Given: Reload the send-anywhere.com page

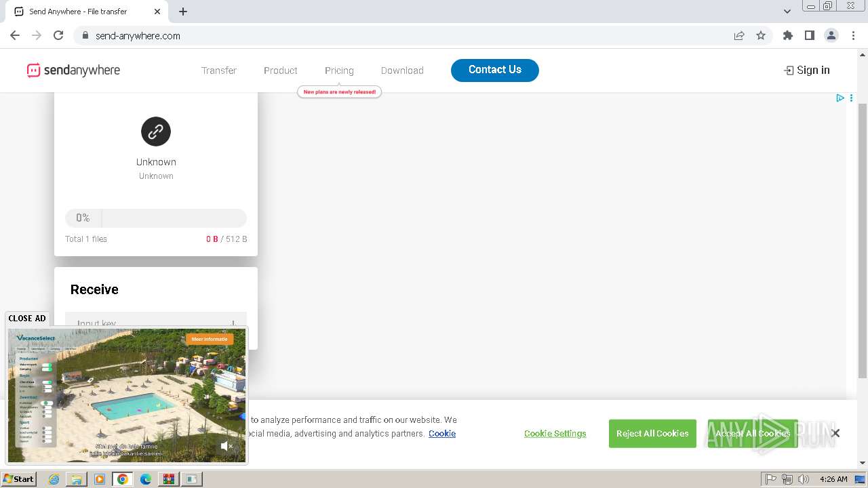Looking at the screenshot, I should [x=58, y=35].
